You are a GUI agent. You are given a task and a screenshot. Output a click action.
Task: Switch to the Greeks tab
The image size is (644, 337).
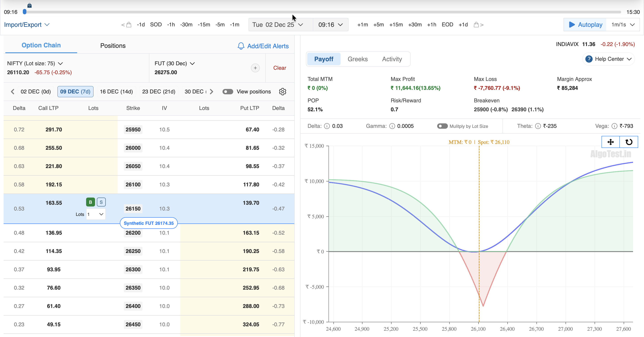358,59
